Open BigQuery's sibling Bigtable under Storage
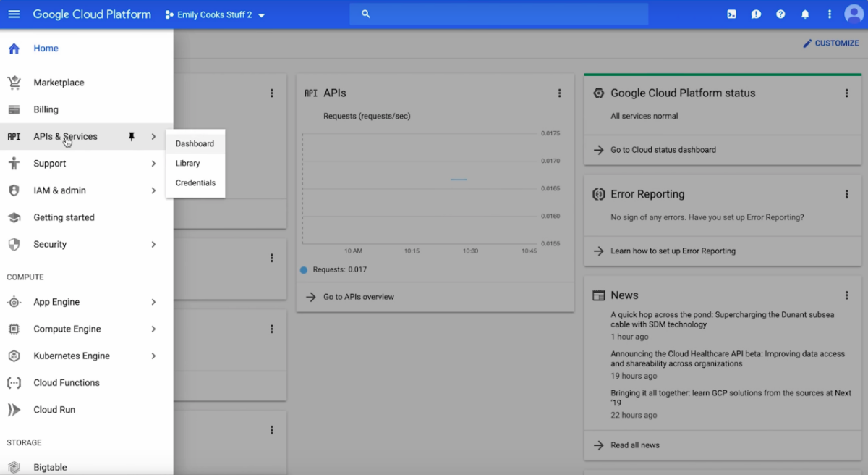 [49, 466]
